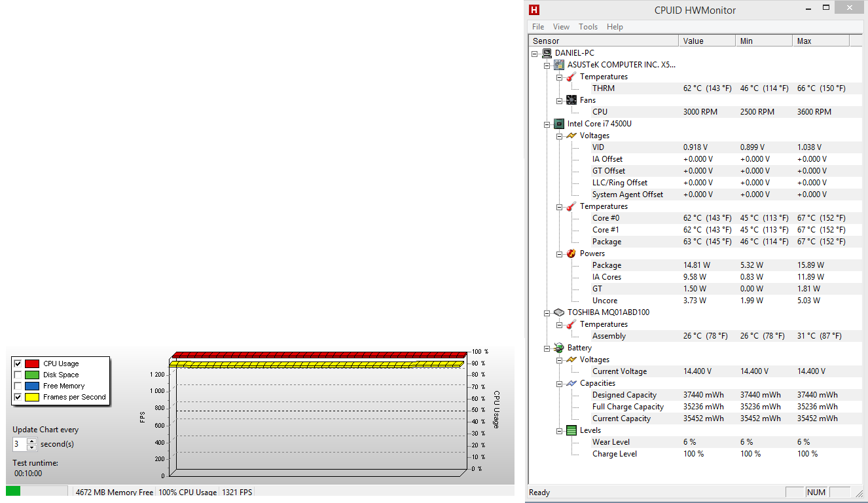Viewport: 868px width, 503px height.
Task: Collapse the Fans node
Action: click(x=560, y=100)
